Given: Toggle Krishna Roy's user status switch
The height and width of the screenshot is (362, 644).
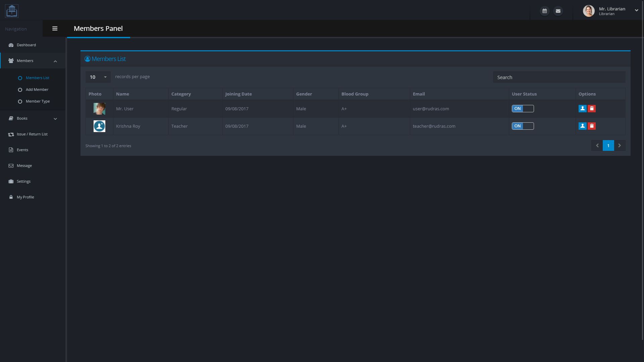Looking at the screenshot, I should [x=523, y=126].
